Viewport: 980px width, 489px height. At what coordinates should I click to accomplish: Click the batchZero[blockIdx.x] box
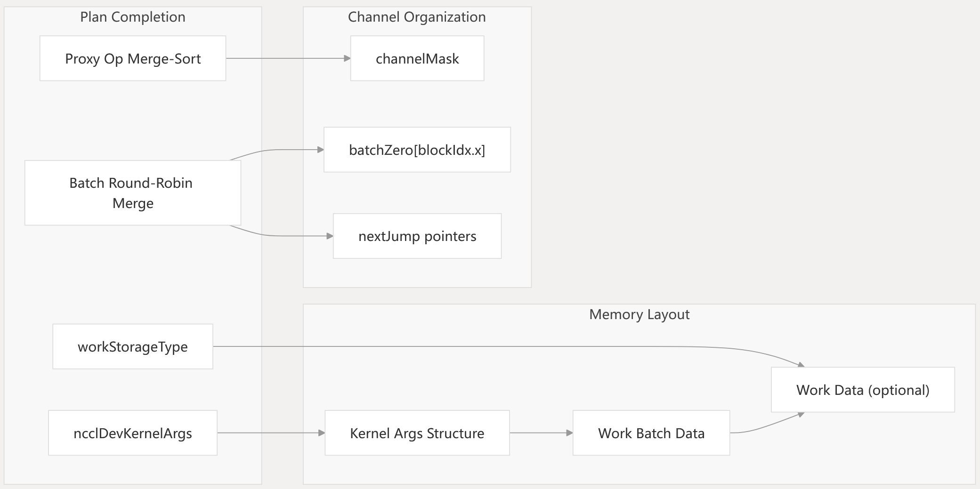417,150
